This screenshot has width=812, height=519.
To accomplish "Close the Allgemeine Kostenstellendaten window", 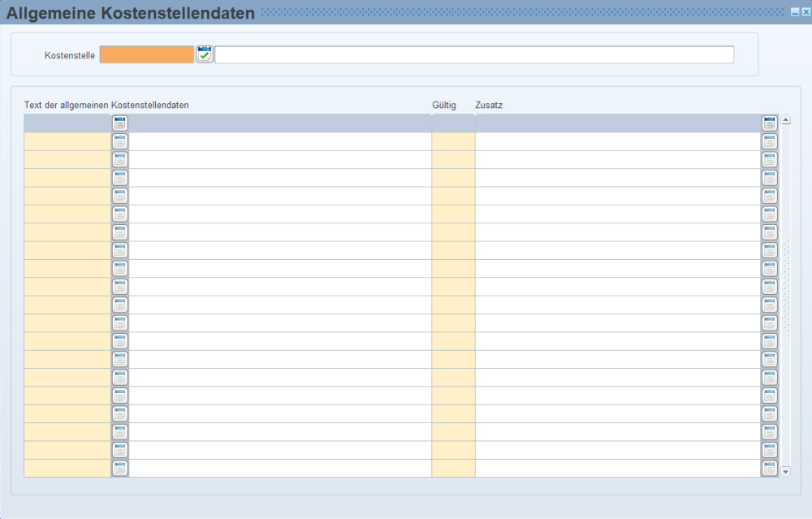I will (806, 12).
